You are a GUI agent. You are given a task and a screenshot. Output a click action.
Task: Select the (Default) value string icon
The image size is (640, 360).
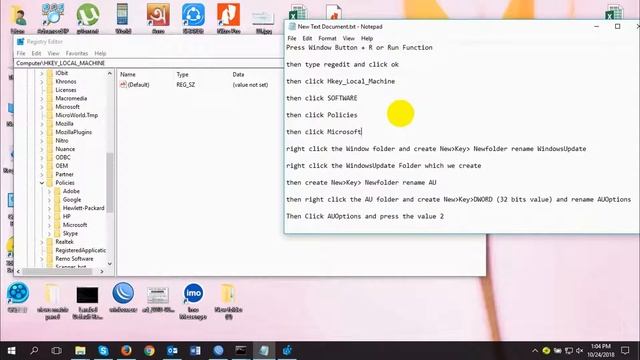(x=123, y=84)
